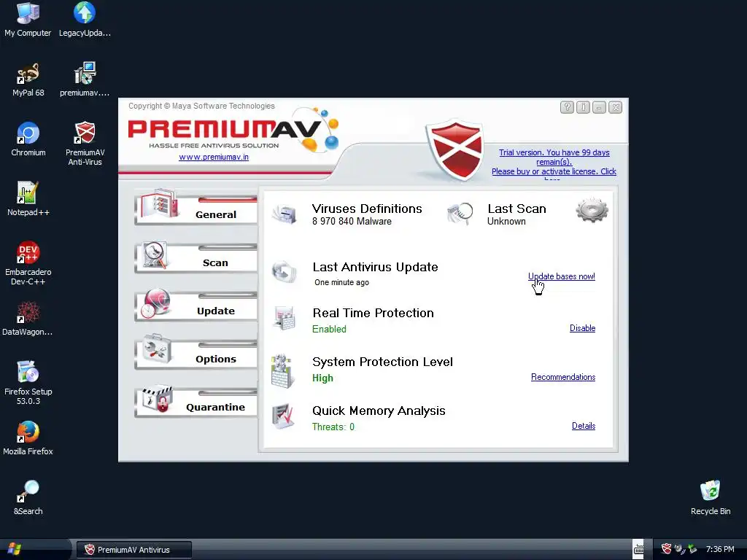Open the Windows Start button
747x560 pixels.
click(15, 550)
